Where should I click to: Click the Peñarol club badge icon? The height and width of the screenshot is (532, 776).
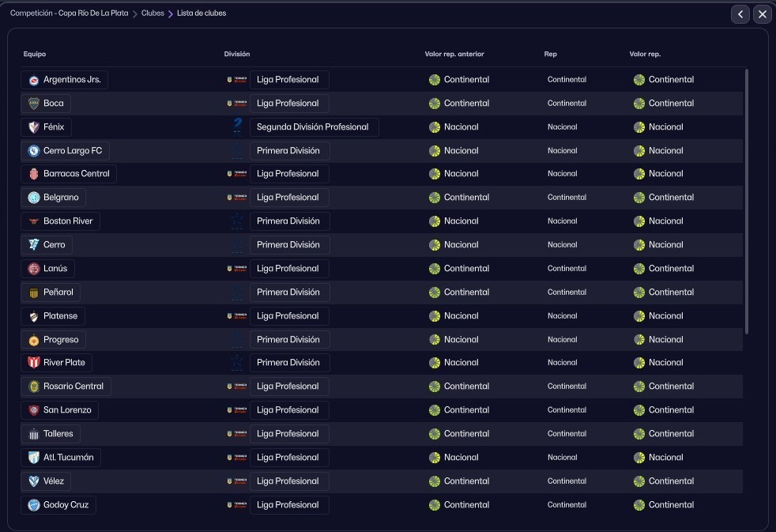(x=34, y=292)
